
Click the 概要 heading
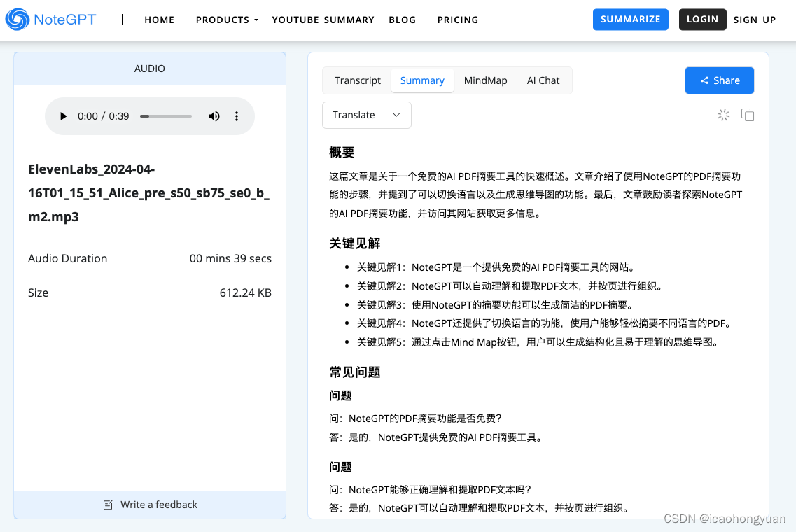pos(342,153)
